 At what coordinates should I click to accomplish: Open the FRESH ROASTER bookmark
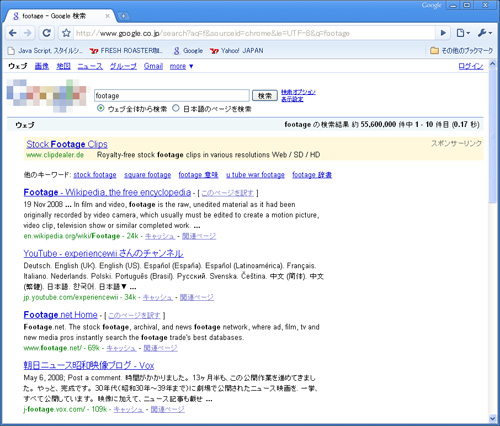[126, 51]
